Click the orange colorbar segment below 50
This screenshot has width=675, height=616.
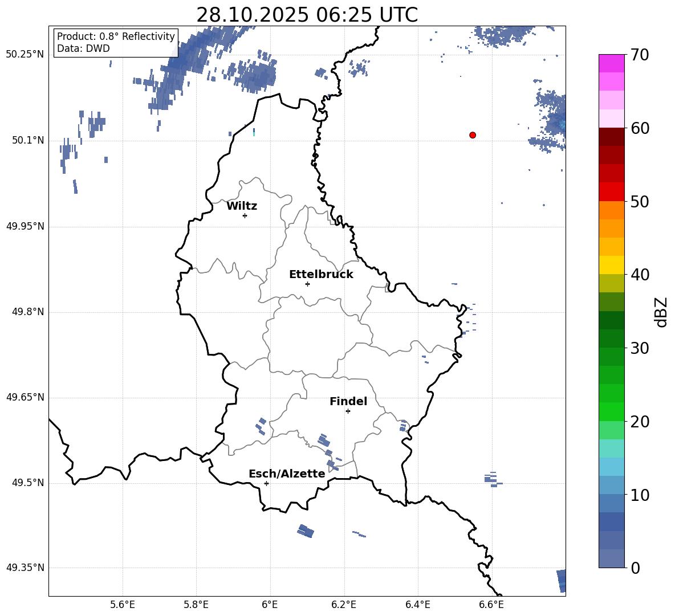(x=612, y=210)
